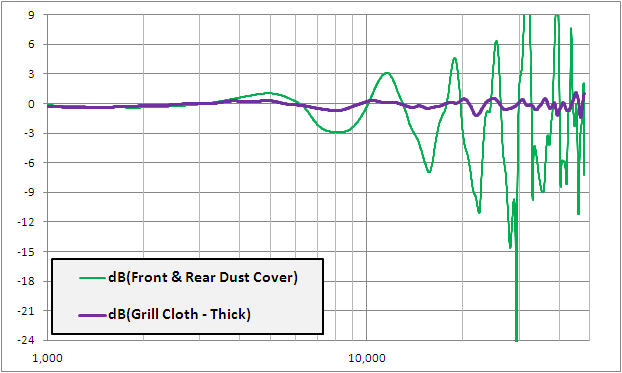The height and width of the screenshot is (373, 622).
Task: Select the -21 y-axis label
Action: pos(26,311)
